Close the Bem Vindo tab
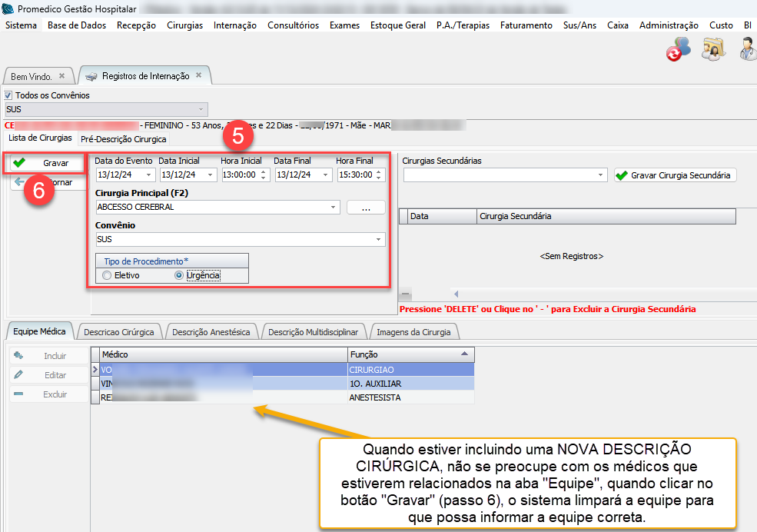 point(62,76)
